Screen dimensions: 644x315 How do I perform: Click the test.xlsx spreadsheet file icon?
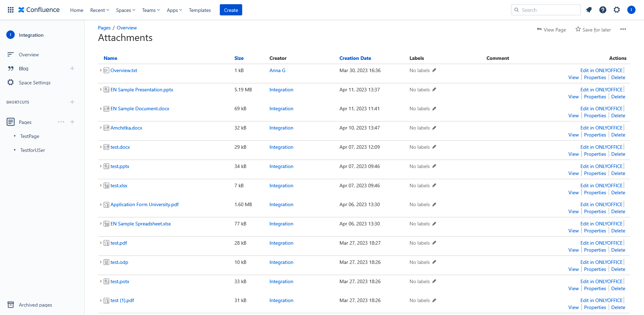click(106, 185)
